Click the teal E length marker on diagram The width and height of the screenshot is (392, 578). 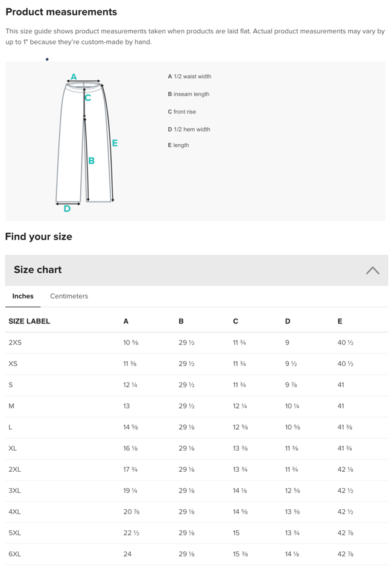[115, 143]
